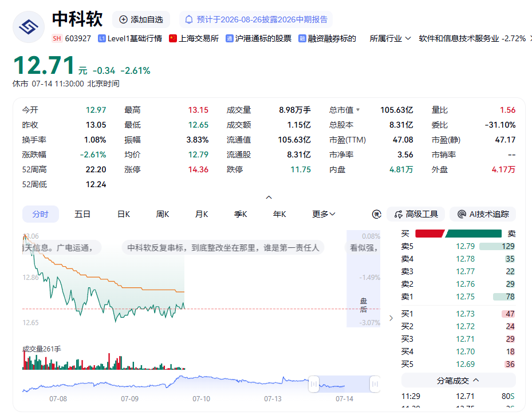The height and width of the screenshot is (419, 532).
Task: Expand the 总市值 selector arrow
Action: click(358, 109)
